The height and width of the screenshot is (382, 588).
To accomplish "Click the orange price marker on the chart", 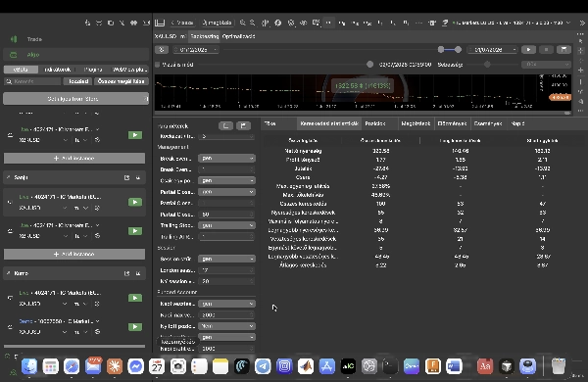I will point(560,98).
